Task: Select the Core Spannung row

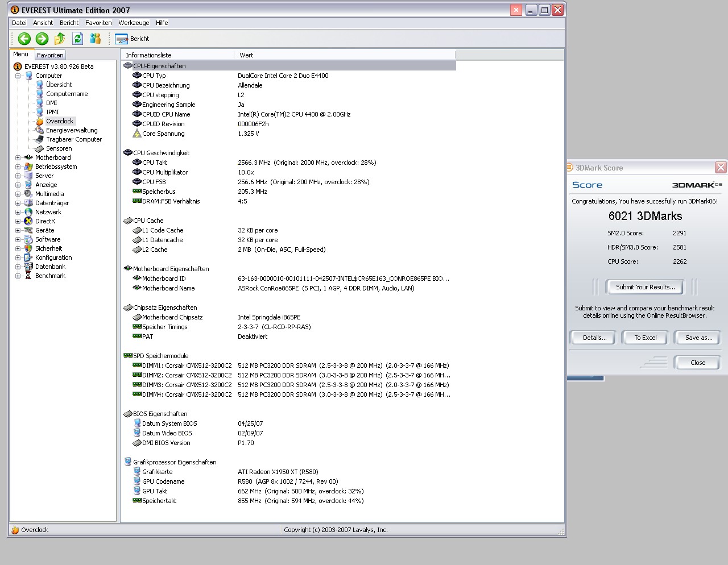Action: pos(289,134)
